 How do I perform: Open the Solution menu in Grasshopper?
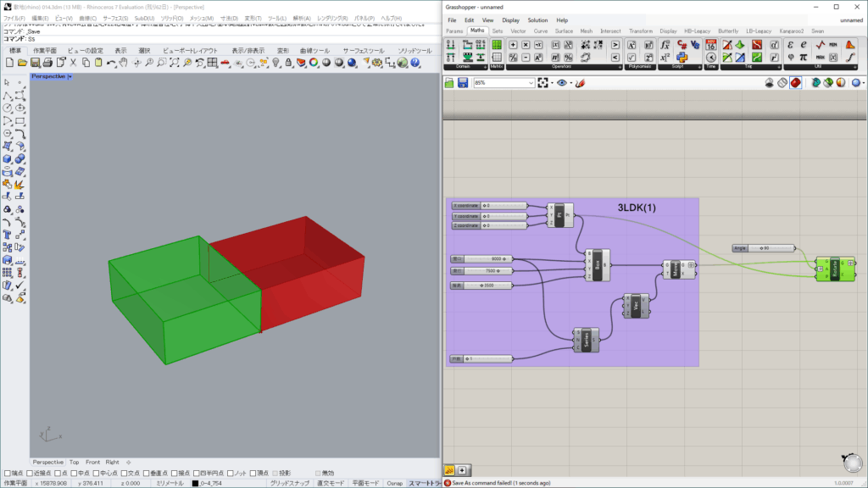click(x=537, y=19)
